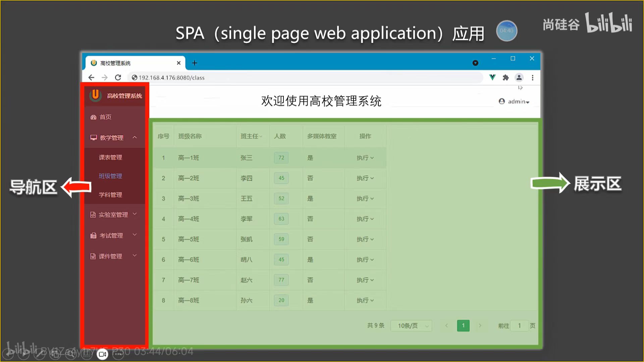The height and width of the screenshot is (362, 644).
Task: Click the orange U system logo
Action: pyautogui.click(x=96, y=95)
